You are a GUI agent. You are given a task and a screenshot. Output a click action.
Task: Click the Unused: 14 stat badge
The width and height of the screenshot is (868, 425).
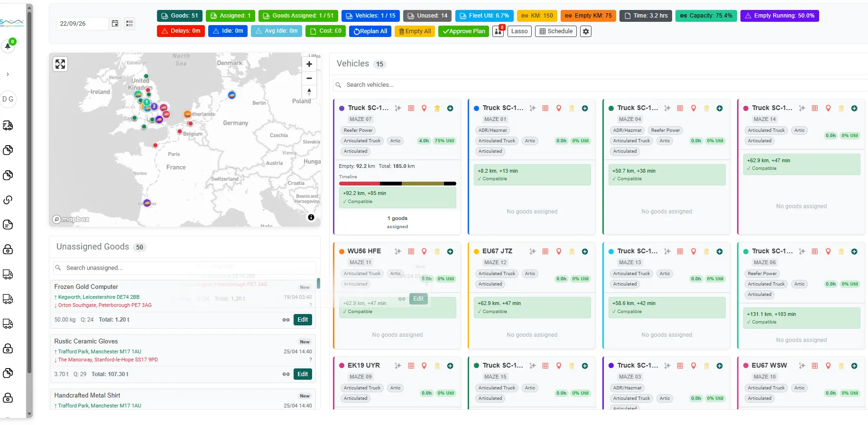coord(427,16)
